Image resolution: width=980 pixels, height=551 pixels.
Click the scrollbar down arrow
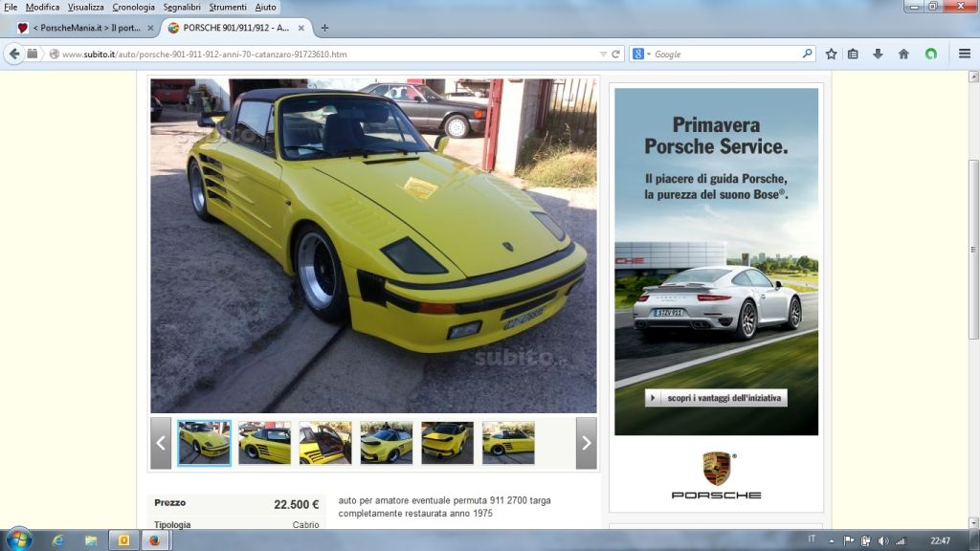click(973, 523)
